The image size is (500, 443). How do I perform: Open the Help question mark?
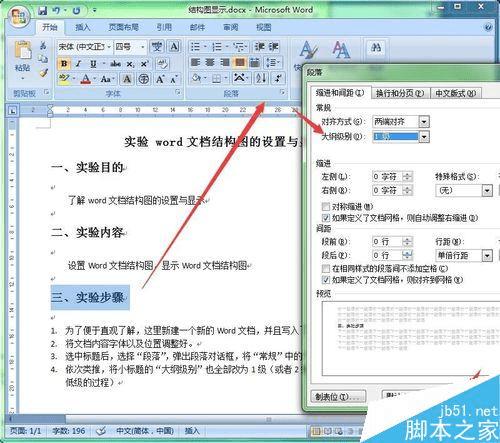pos(488,27)
